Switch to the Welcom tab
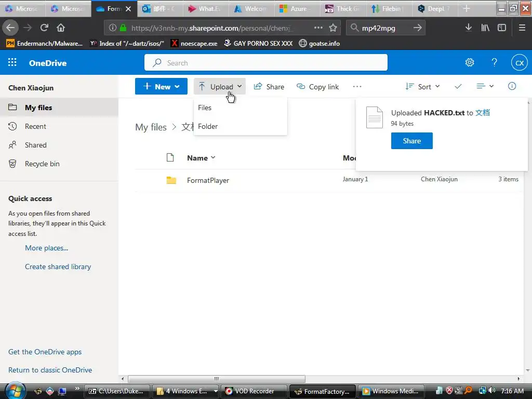Viewport: 532px width, 399px height. pos(251,9)
